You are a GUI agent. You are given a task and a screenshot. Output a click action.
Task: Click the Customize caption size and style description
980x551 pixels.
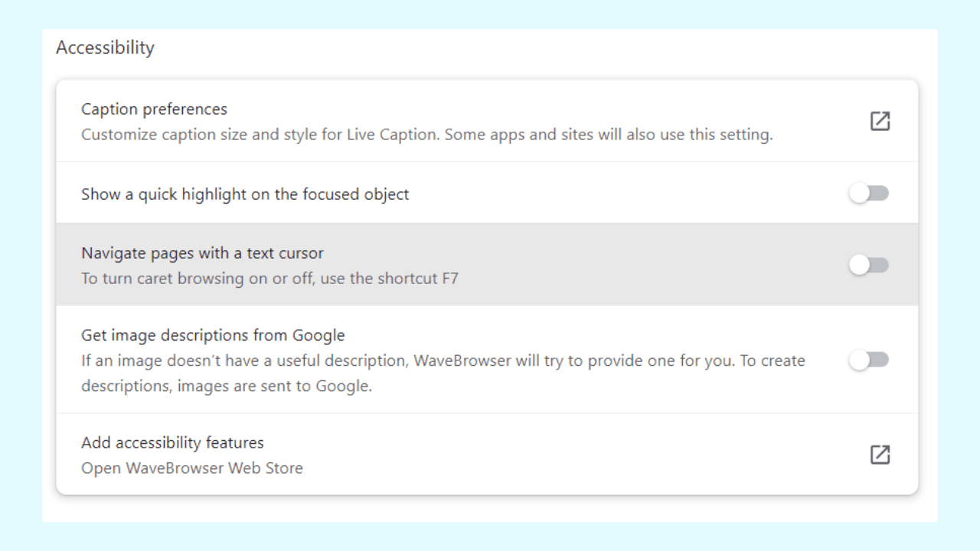point(426,135)
